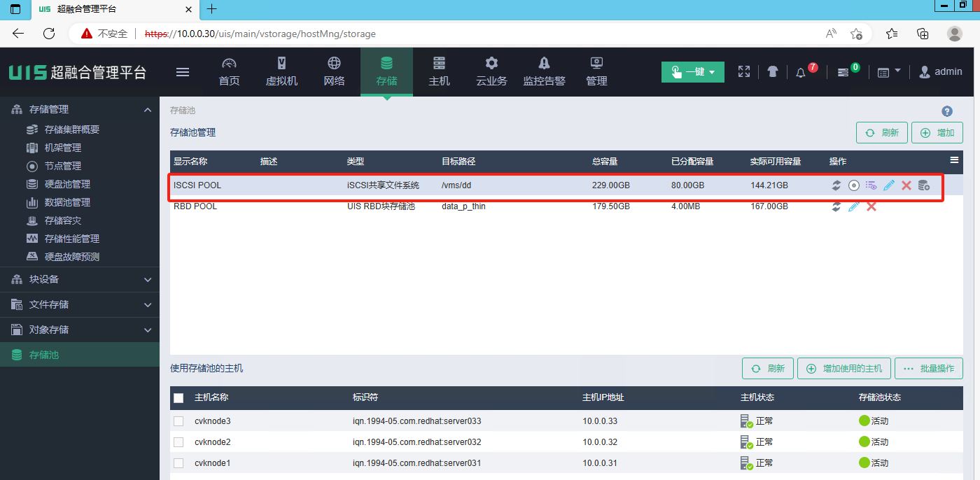The image size is (980, 480).
Task: Go to the 监控告警 navigation tab
Action: click(x=544, y=72)
